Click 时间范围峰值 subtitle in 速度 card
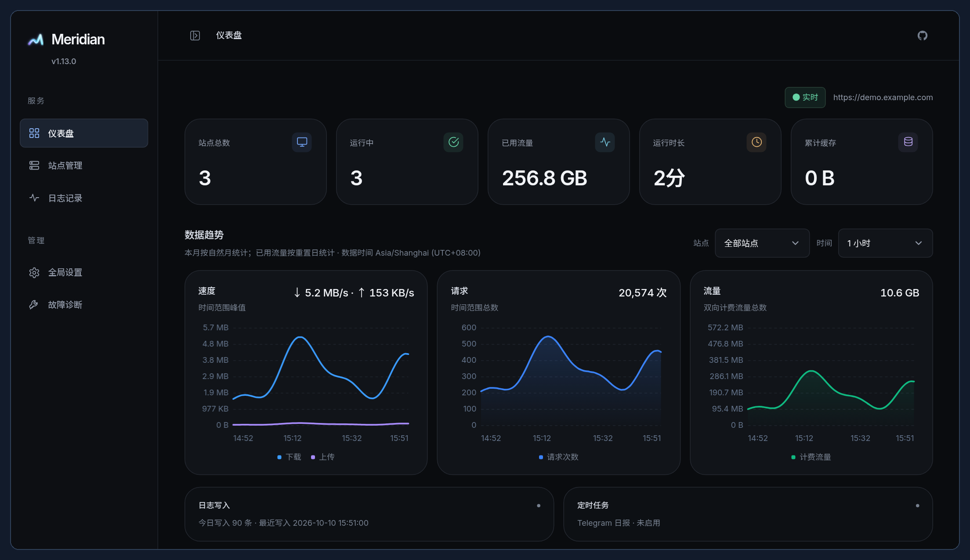The image size is (970, 560). coord(222,308)
